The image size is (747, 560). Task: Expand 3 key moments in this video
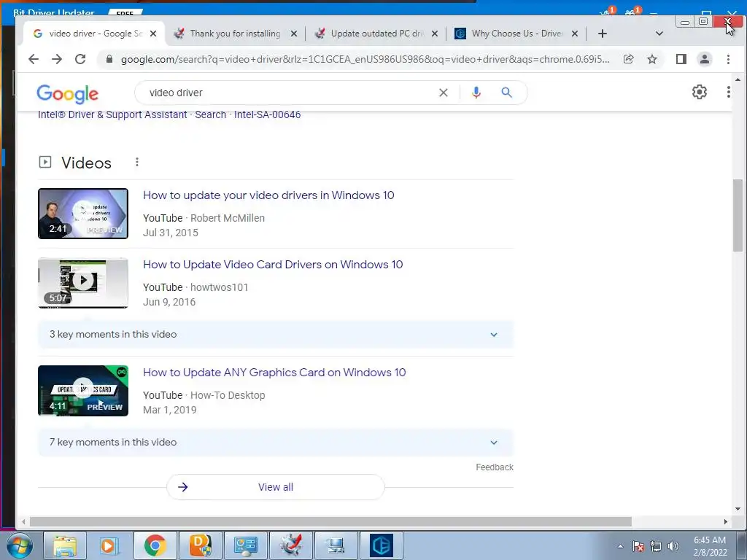tap(275, 334)
